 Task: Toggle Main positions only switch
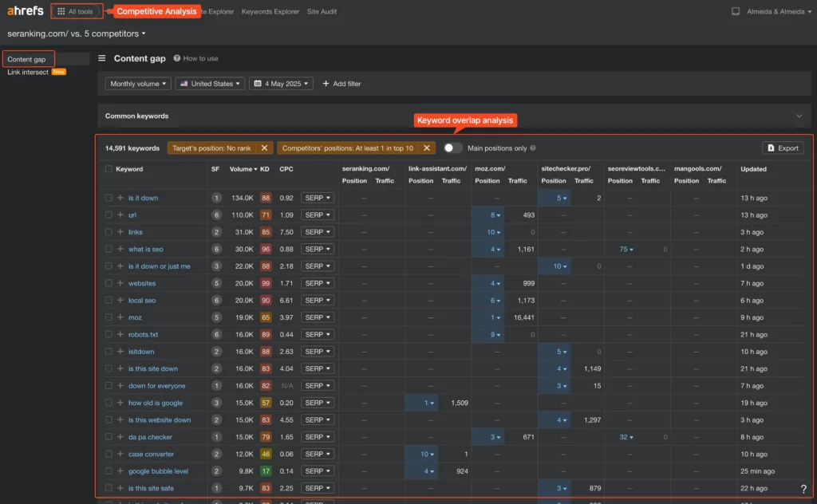click(x=453, y=148)
